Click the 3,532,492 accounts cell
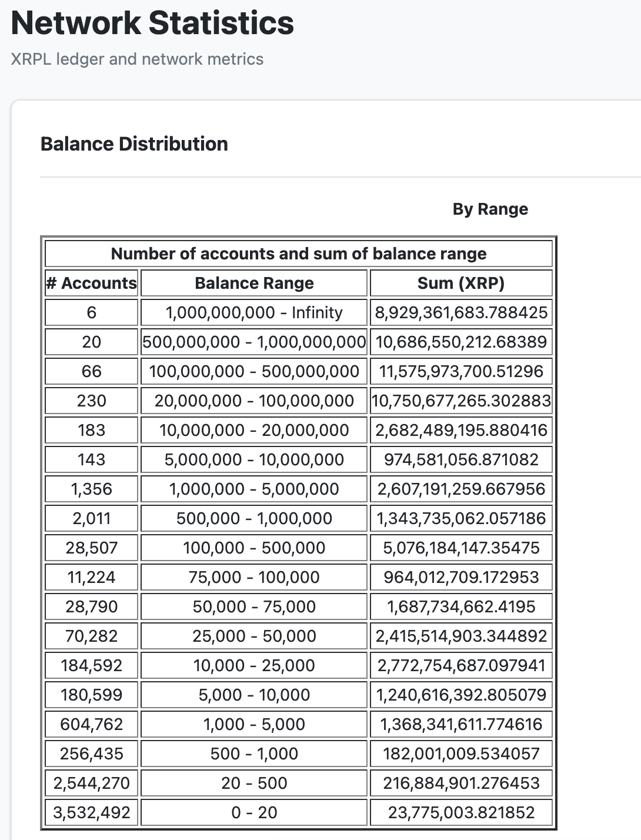The height and width of the screenshot is (840, 641). 92,812
